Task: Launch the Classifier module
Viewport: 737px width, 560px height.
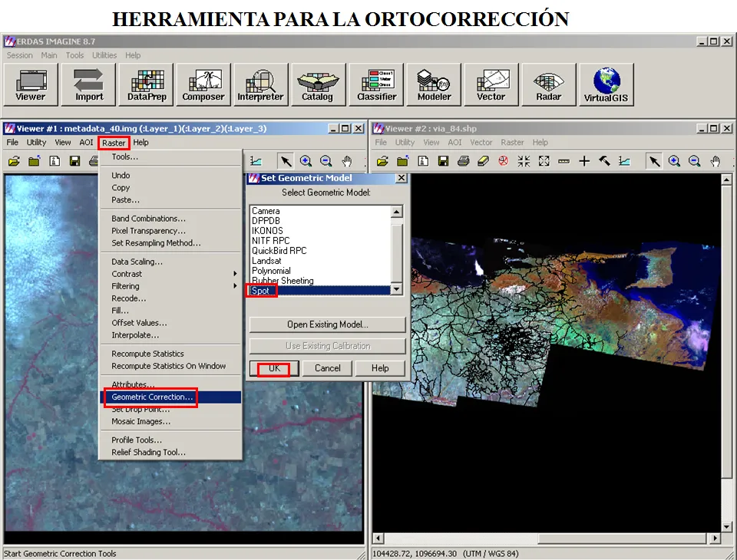Action: tap(376, 84)
